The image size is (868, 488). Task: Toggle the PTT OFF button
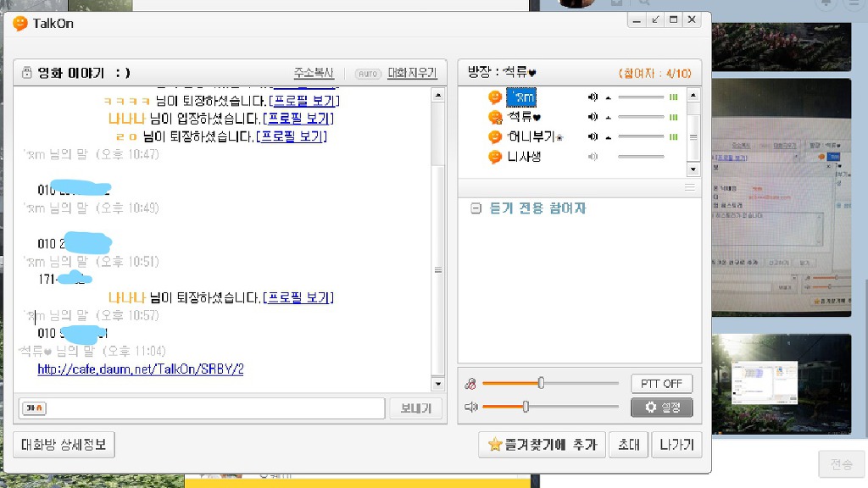click(661, 384)
